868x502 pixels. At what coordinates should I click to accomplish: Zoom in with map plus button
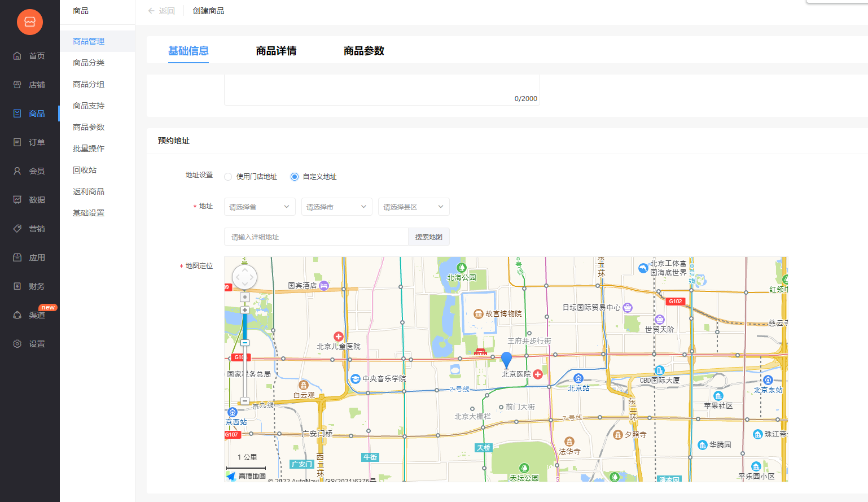pyautogui.click(x=245, y=310)
